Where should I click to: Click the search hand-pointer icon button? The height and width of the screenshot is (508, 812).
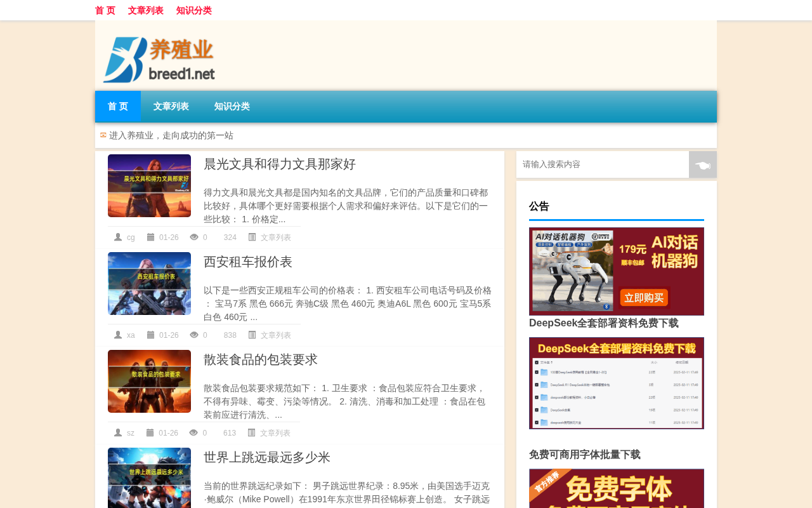703,164
